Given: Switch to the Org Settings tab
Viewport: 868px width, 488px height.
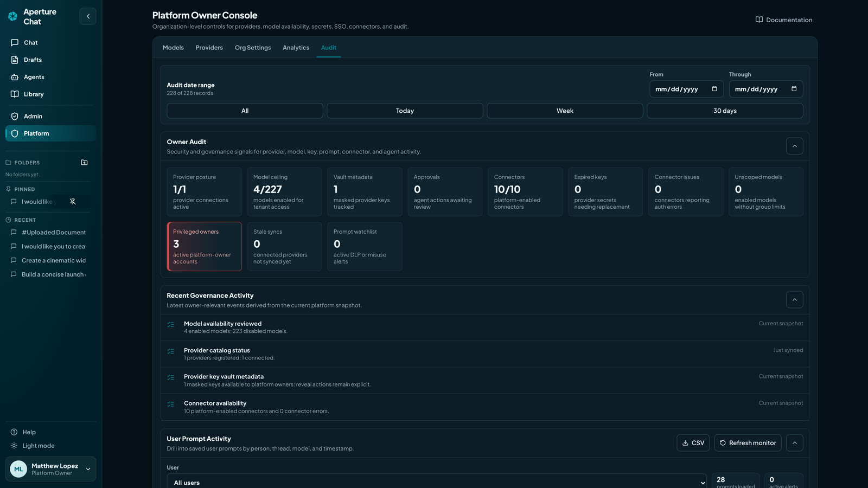Looking at the screenshot, I should (x=253, y=48).
